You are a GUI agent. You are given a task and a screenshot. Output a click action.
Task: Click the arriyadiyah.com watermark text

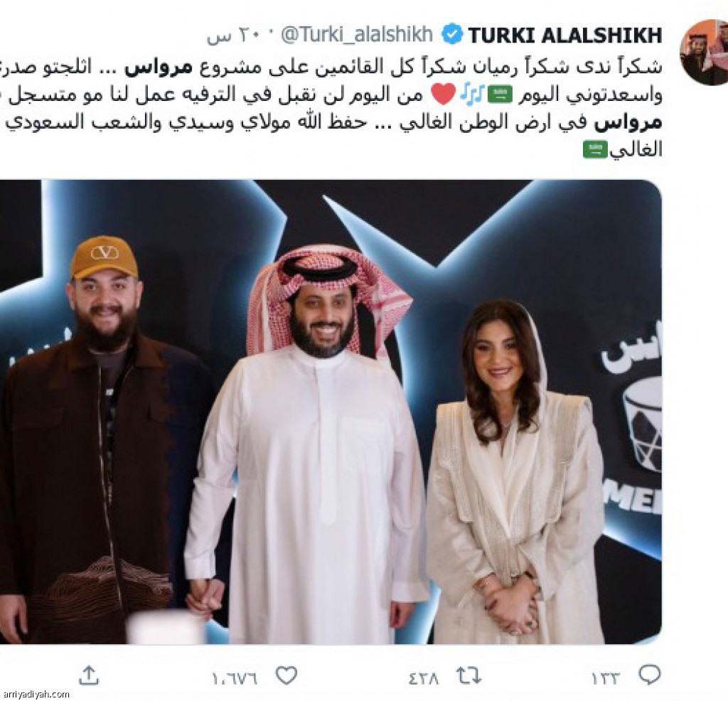click(x=35, y=695)
